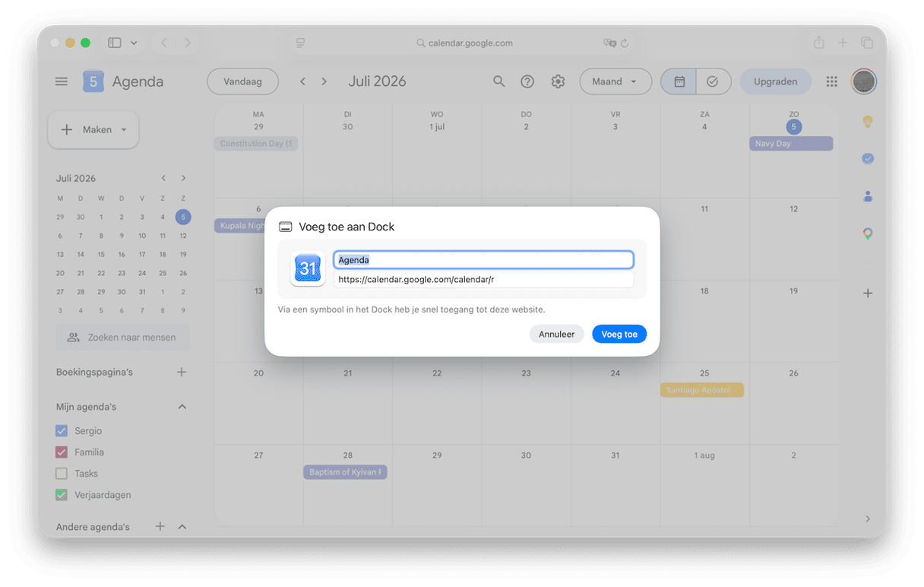924x587 pixels.
Task: Click the Safari forward button
Action: 188,43
